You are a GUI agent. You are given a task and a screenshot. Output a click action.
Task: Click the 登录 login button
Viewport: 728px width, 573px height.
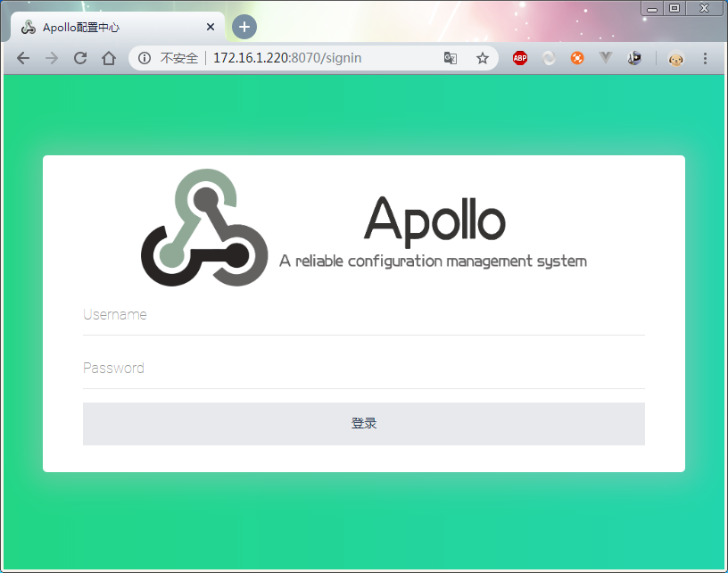[363, 423]
